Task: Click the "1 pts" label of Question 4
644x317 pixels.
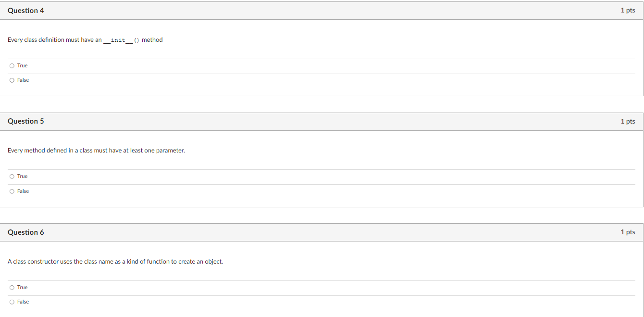Action: (x=628, y=11)
